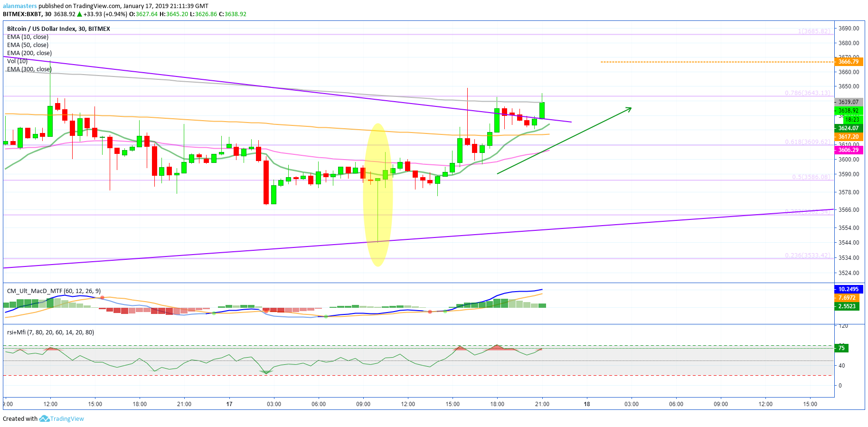Click the green 2.5523 histogram value tag
This screenshot has width=868, height=427.
(x=847, y=306)
